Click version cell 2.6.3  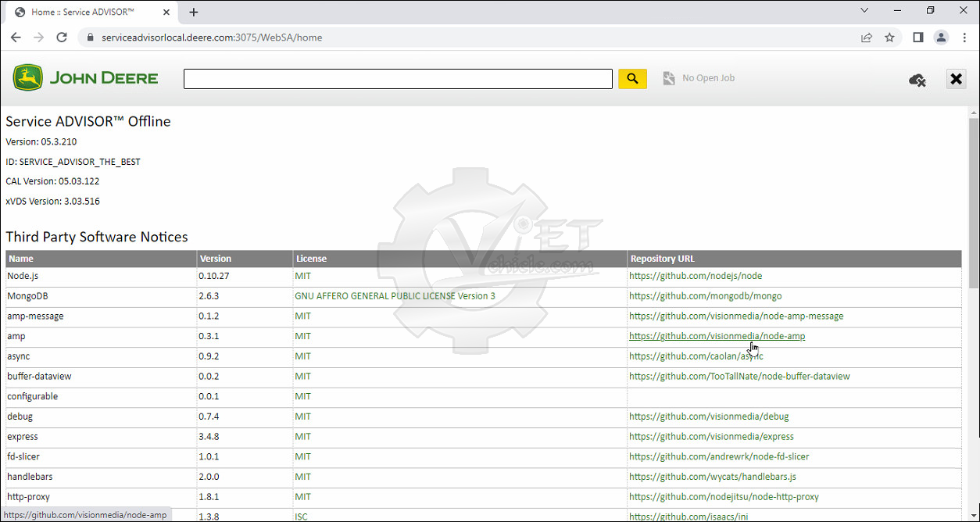click(x=245, y=296)
